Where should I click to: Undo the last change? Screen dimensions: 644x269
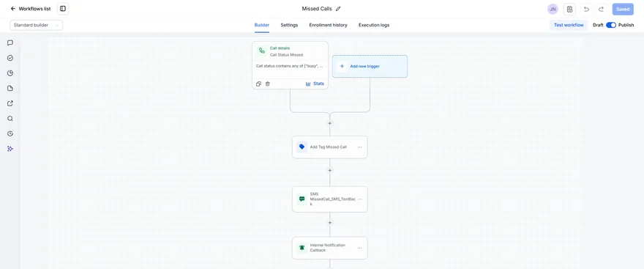pyautogui.click(x=586, y=9)
